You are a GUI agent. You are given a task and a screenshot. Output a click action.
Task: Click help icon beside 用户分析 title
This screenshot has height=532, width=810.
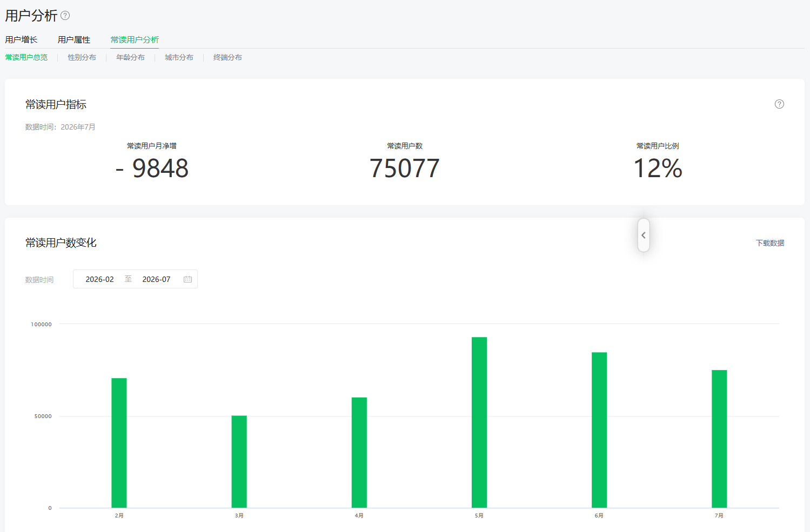tap(65, 16)
